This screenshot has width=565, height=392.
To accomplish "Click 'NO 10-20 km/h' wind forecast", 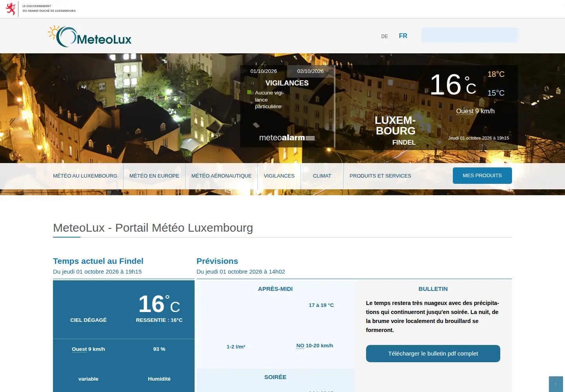I will point(315,345).
